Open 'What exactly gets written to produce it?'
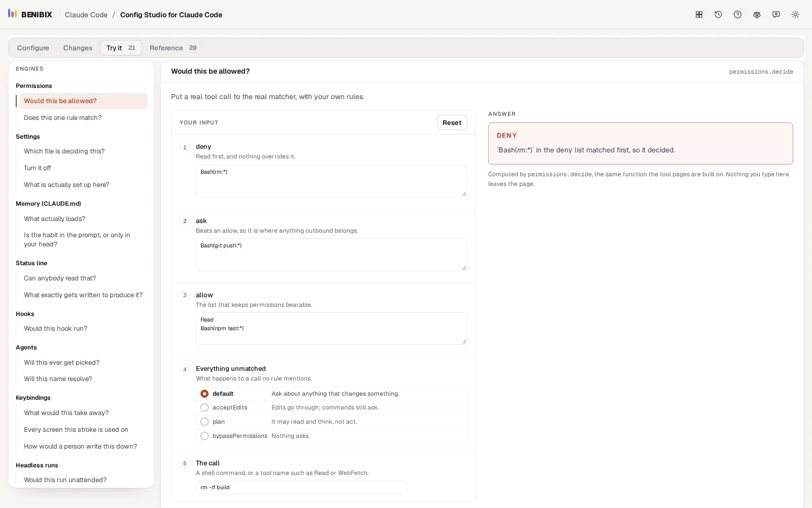Image resolution: width=812 pixels, height=508 pixels. tap(83, 295)
